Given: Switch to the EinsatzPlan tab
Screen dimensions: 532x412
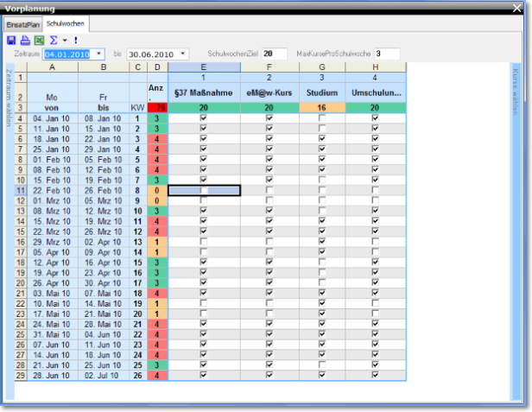Looking at the screenshot, I should pyautogui.click(x=25, y=26).
